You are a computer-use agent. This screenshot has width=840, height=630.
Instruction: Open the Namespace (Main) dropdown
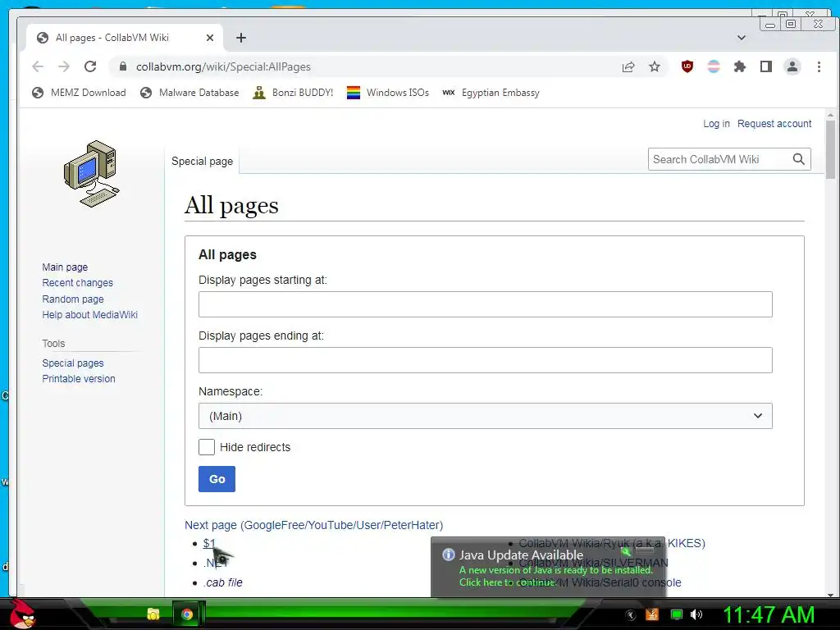pos(486,416)
